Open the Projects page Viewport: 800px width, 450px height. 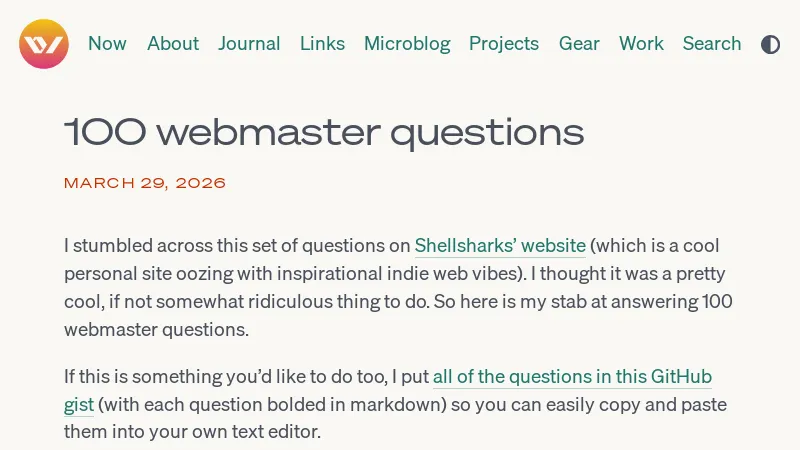[x=504, y=44]
